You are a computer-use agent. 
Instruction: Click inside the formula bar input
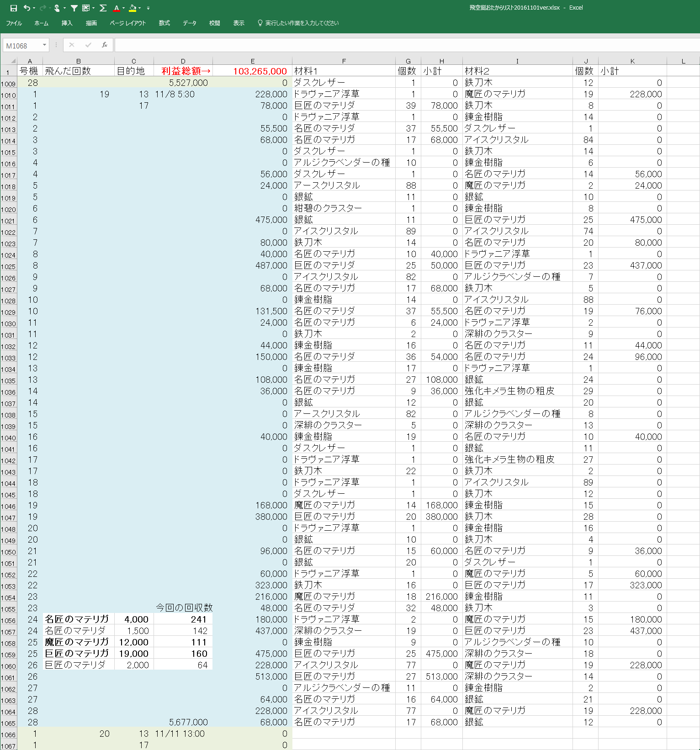coord(402,45)
